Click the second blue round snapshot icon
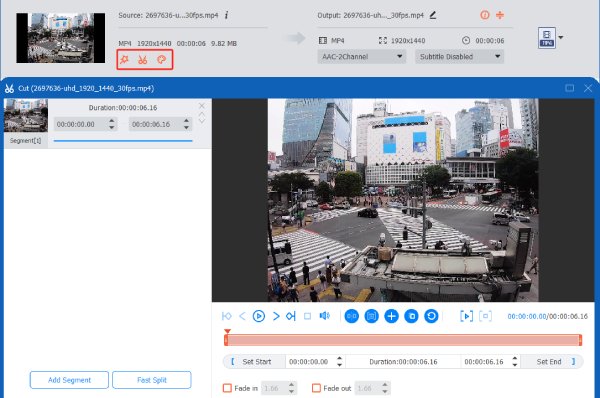 [371, 316]
